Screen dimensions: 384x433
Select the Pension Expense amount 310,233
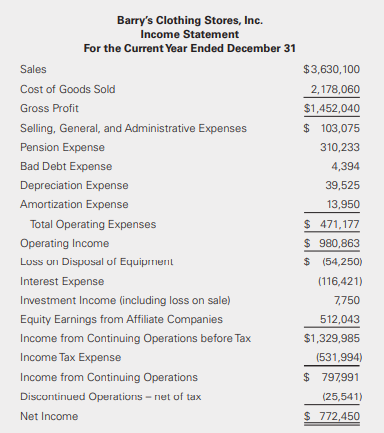pos(340,147)
